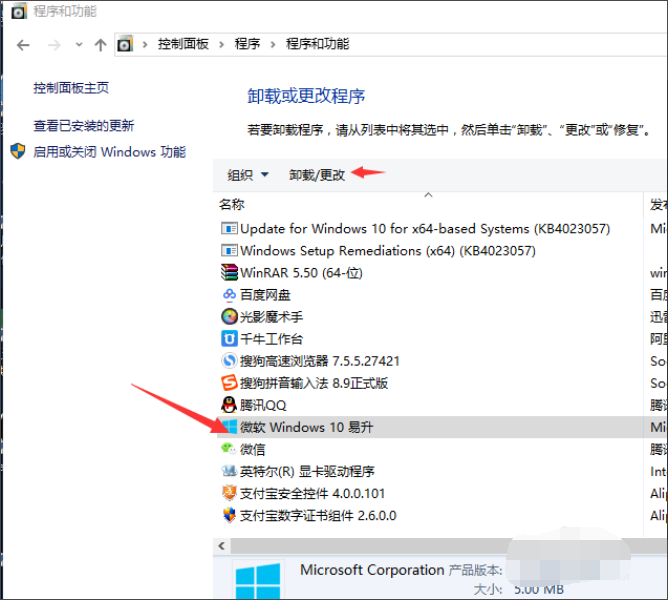Click the 支付宝数字证书组件 icon
The width and height of the screenshot is (668, 600).
229,515
